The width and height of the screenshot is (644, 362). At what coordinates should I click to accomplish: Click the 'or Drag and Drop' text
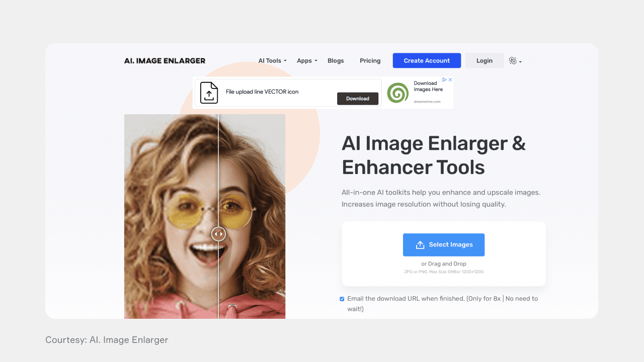click(x=444, y=264)
